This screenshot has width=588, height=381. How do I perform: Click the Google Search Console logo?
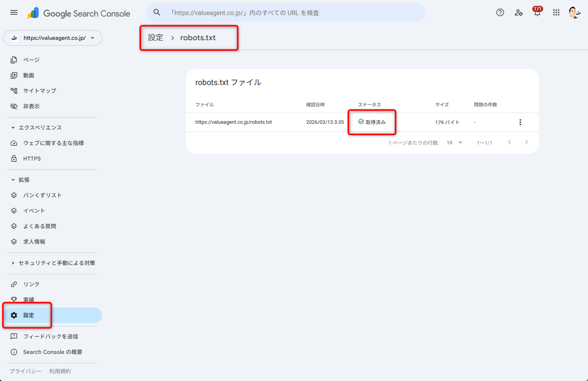tap(79, 13)
